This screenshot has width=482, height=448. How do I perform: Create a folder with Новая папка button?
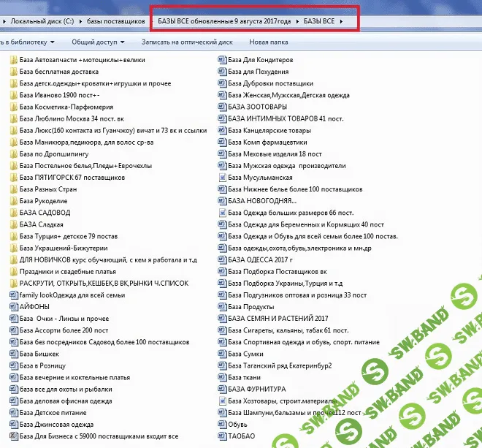point(269,42)
